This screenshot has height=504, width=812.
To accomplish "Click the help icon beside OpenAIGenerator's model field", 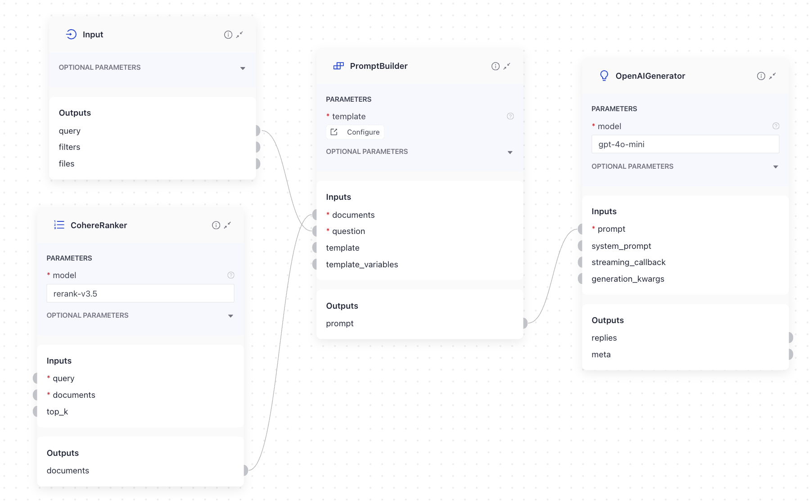I will [776, 126].
